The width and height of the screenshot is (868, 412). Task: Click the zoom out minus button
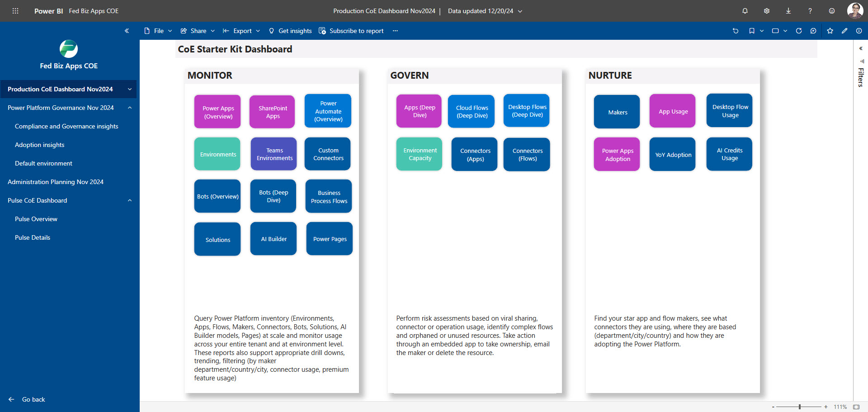(774, 407)
